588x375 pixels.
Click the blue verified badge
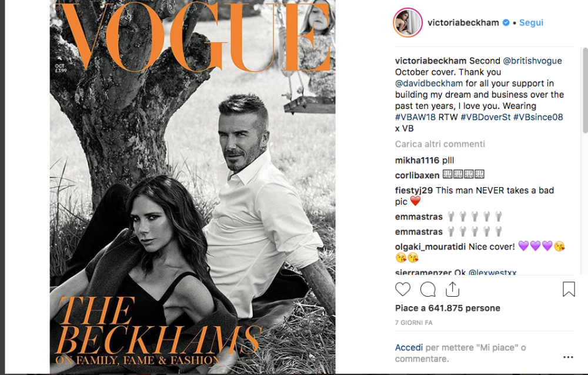coord(506,22)
